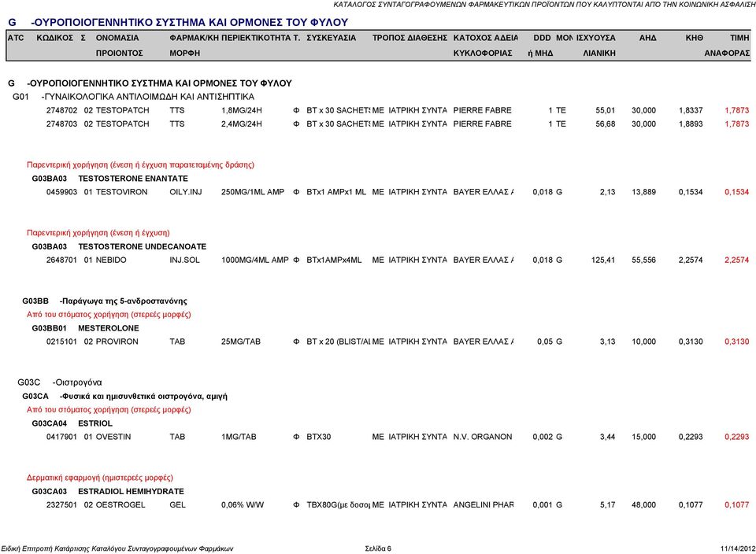Click the ΚΗΘ value 1,8893
The image size is (756, 554).
(x=691, y=124)
